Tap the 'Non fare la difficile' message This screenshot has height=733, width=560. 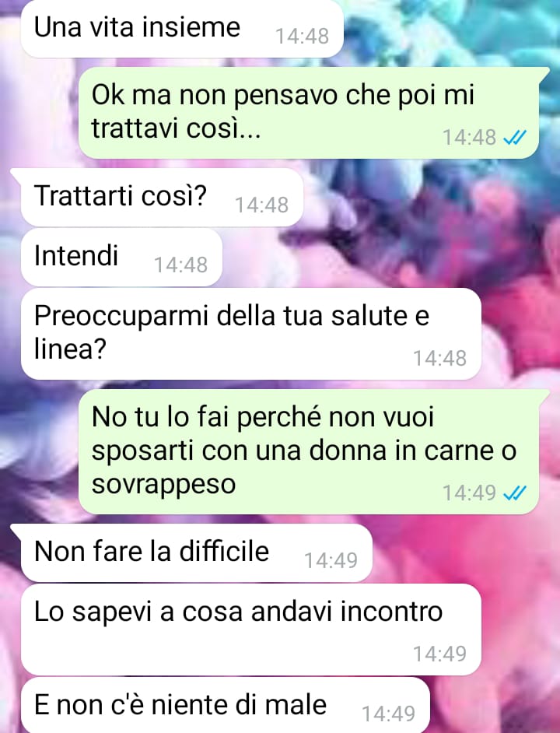pos(191,552)
